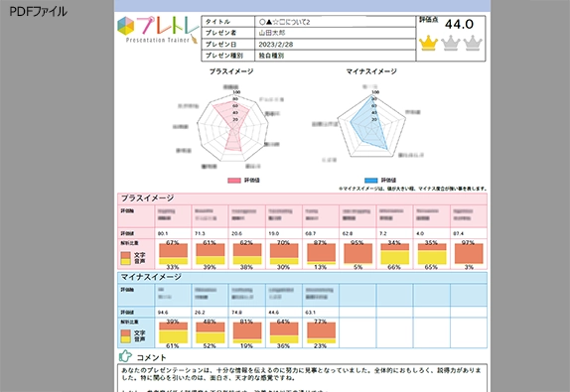This screenshot has width=570, height=392.
Task: Click presenter name 山田太郎
Action: pos(271,33)
